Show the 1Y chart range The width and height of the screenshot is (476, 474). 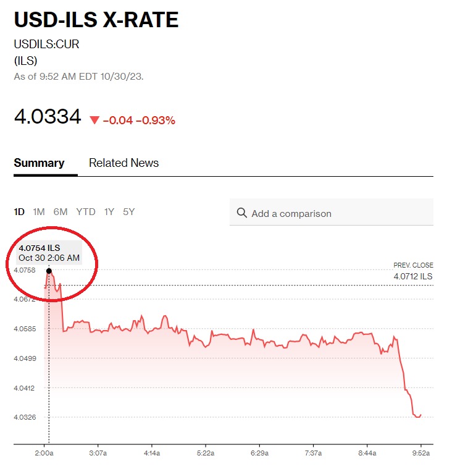click(109, 212)
